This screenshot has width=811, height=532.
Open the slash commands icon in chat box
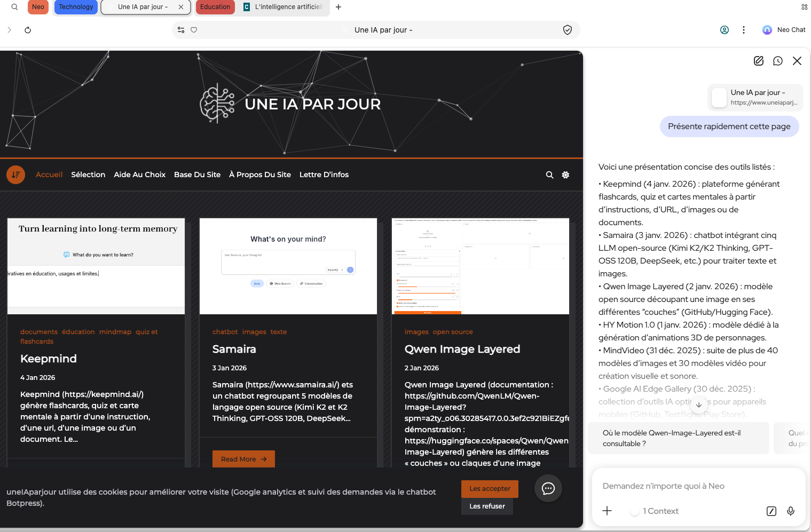click(771, 511)
